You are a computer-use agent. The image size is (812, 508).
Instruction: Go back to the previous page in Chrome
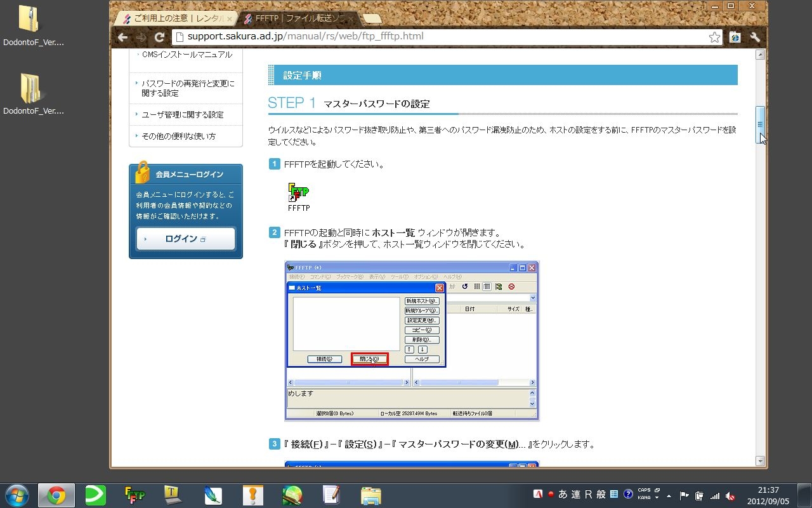123,37
